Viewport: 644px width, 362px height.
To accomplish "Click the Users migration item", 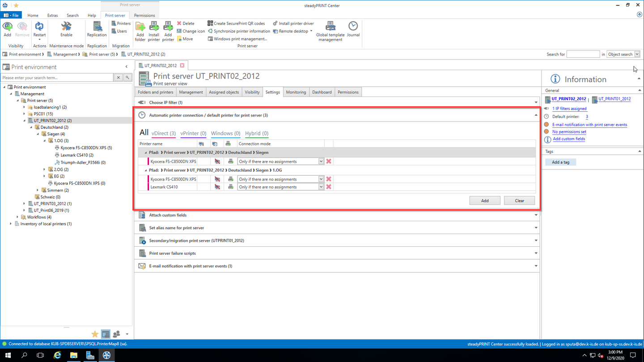I will point(119,31).
